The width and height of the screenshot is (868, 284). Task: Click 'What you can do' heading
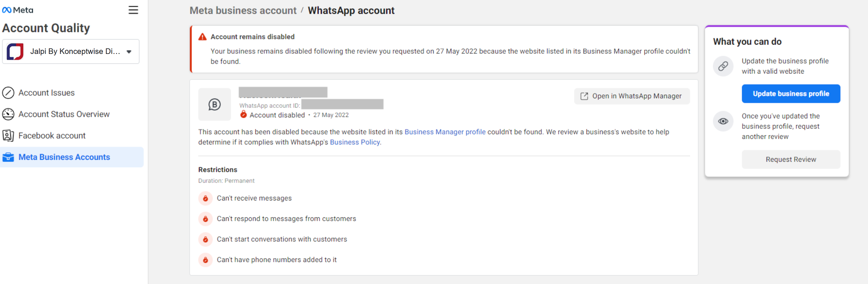(747, 41)
